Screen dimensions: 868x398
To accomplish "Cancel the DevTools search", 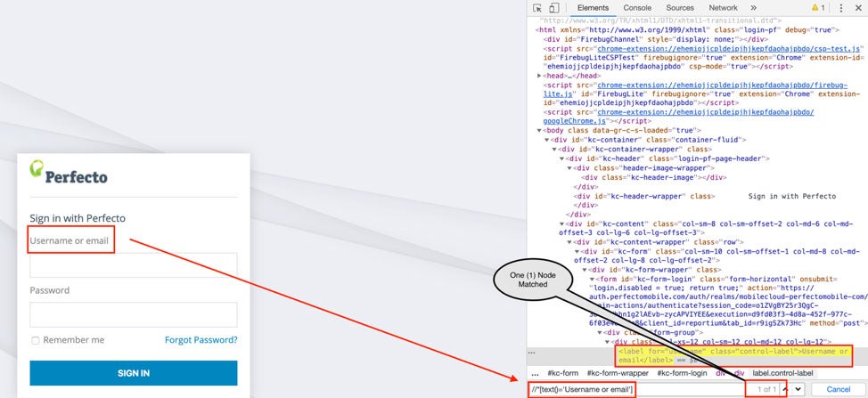I will coord(838,389).
